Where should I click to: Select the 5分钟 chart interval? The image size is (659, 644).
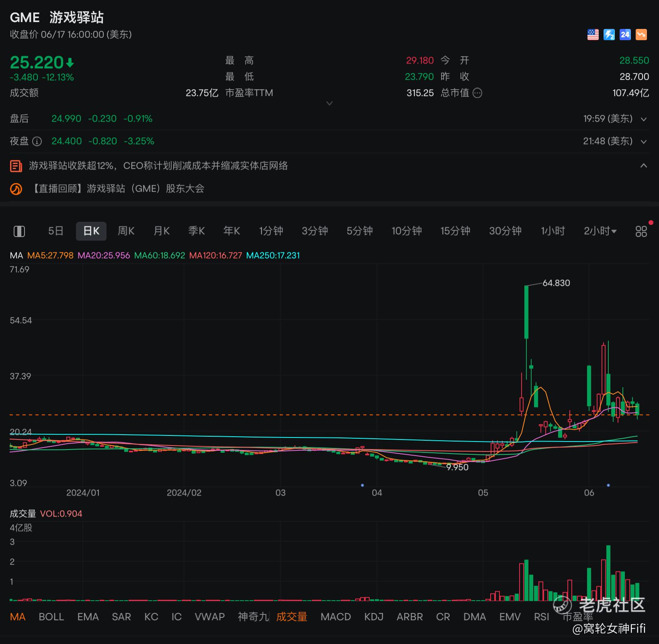pyautogui.click(x=359, y=231)
